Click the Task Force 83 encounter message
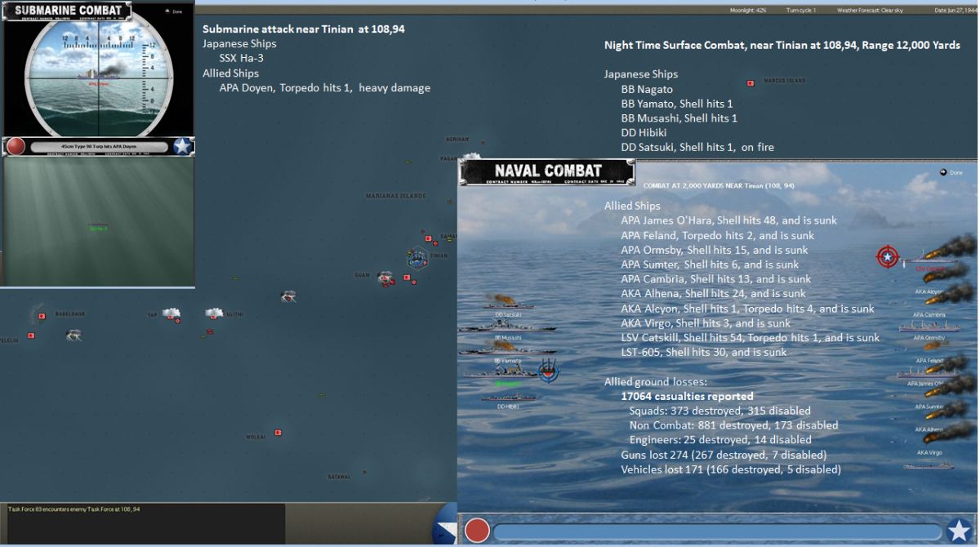This screenshot has width=980, height=547. pos(74,509)
